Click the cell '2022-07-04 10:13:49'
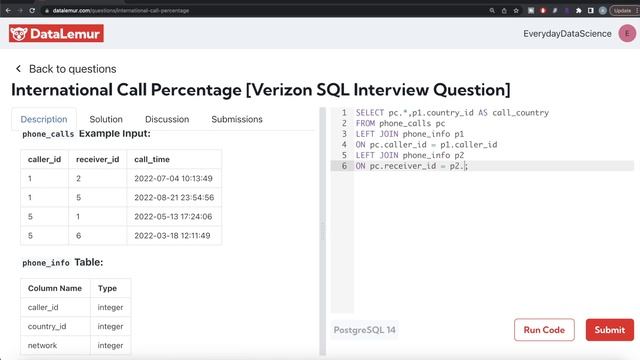Image resolution: width=640 pixels, height=360 pixels. tap(173, 178)
